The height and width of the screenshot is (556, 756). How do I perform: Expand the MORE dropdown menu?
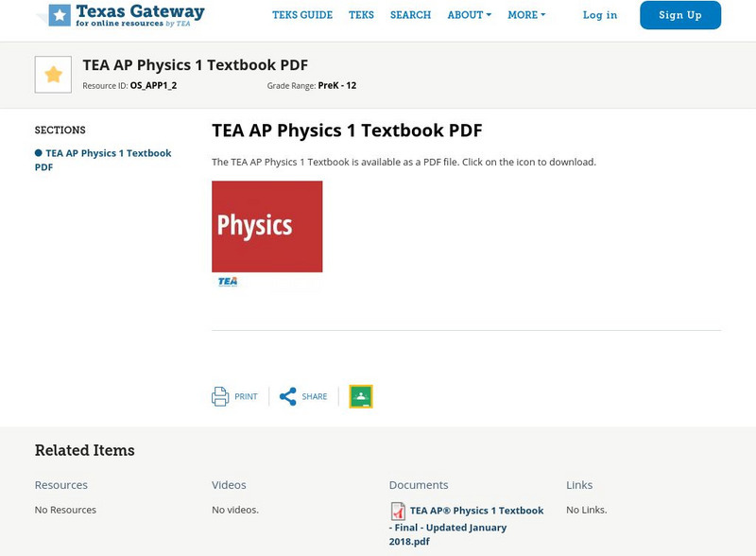(525, 15)
